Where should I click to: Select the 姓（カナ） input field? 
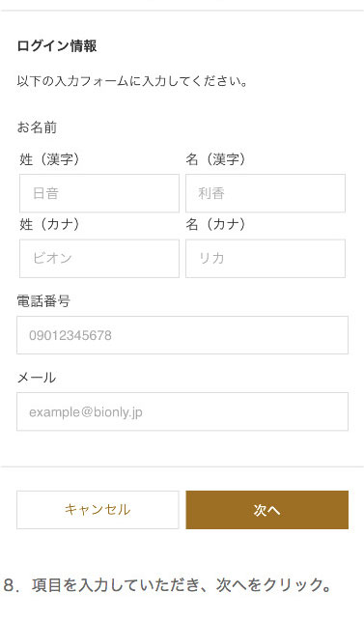(99, 258)
